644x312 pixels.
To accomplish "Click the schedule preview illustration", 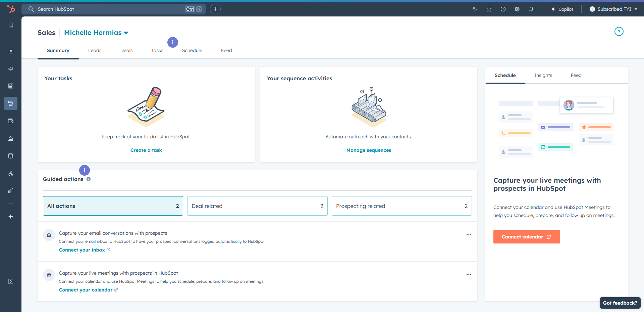I will click(556, 128).
